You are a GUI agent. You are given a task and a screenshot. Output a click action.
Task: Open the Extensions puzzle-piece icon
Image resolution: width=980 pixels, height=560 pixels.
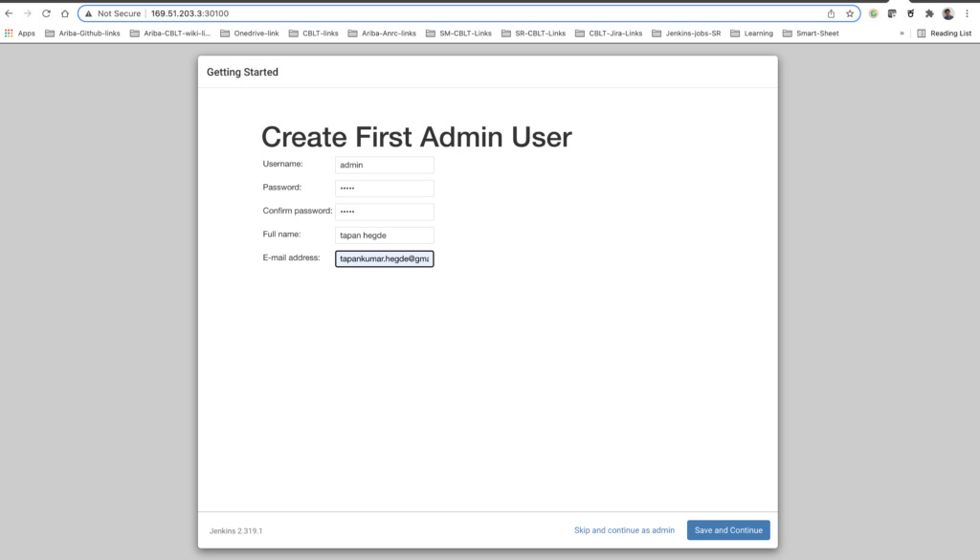[929, 12]
